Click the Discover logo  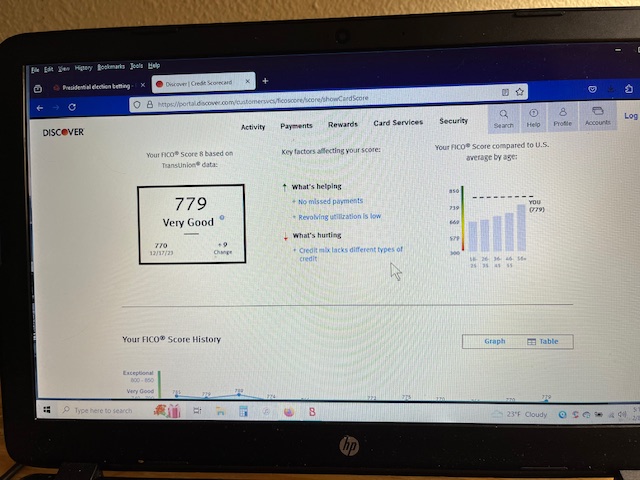[x=63, y=132]
